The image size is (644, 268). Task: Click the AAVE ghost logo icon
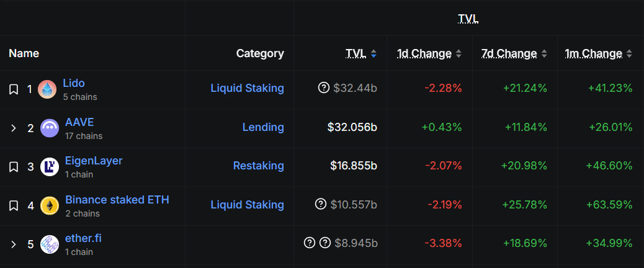tap(50, 128)
